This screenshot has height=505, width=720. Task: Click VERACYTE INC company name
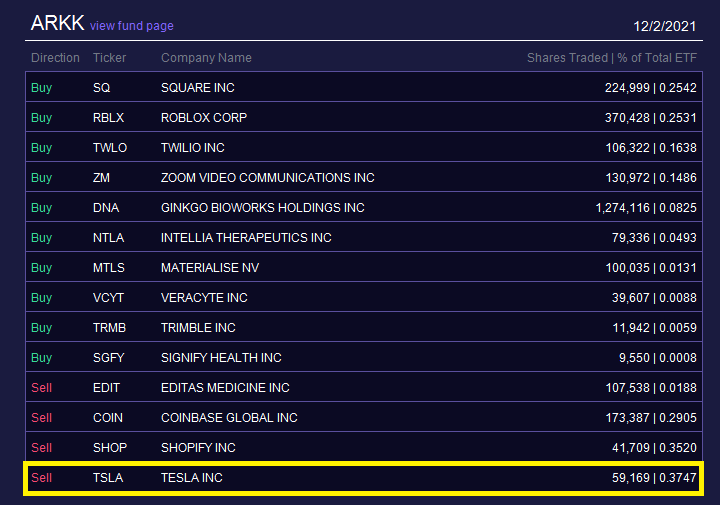click(204, 297)
